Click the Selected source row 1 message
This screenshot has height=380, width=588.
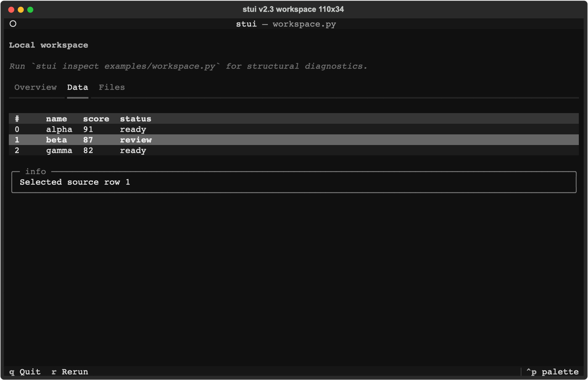(75, 182)
